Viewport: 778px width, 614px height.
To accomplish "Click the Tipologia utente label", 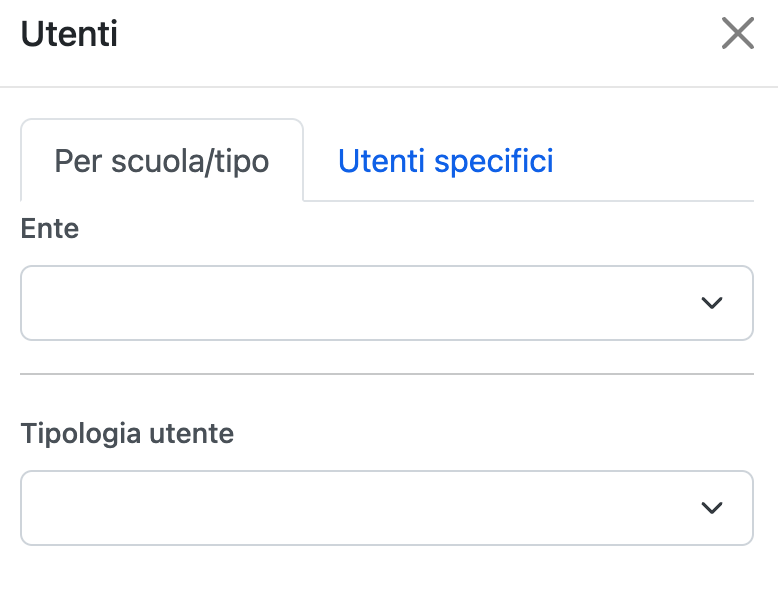I will pos(127,434).
